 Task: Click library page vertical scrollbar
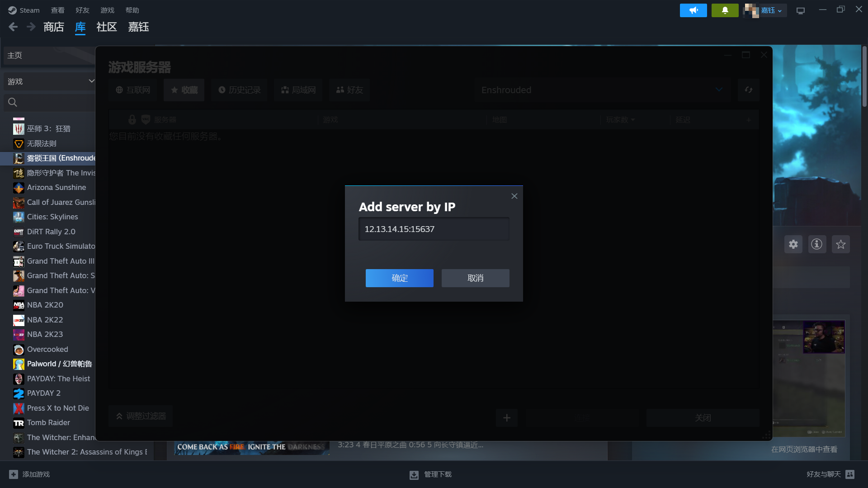(864, 77)
